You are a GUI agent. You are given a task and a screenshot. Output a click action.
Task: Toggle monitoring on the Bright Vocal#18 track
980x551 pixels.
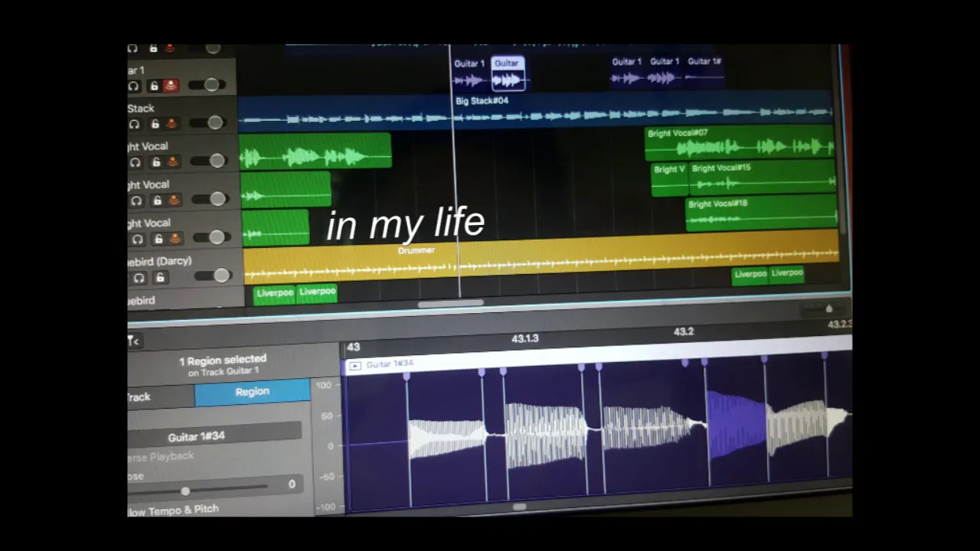175,238
